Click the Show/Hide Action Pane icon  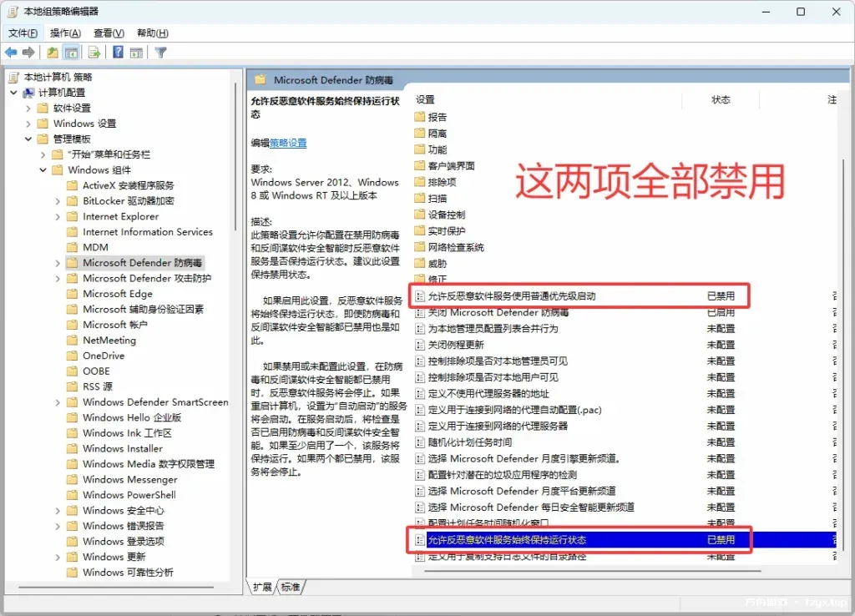[x=136, y=53]
